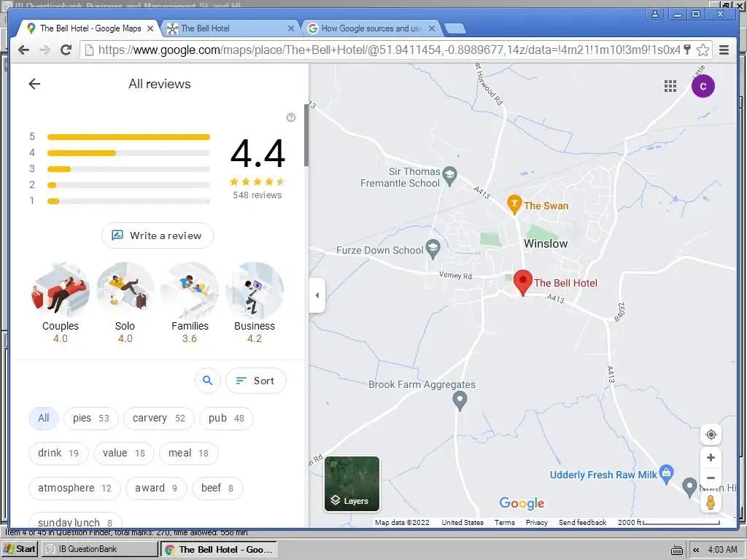Select the All reviews filter chip
Screen dimensions: 747x560
pyautogui.click(x=43, y=418)
